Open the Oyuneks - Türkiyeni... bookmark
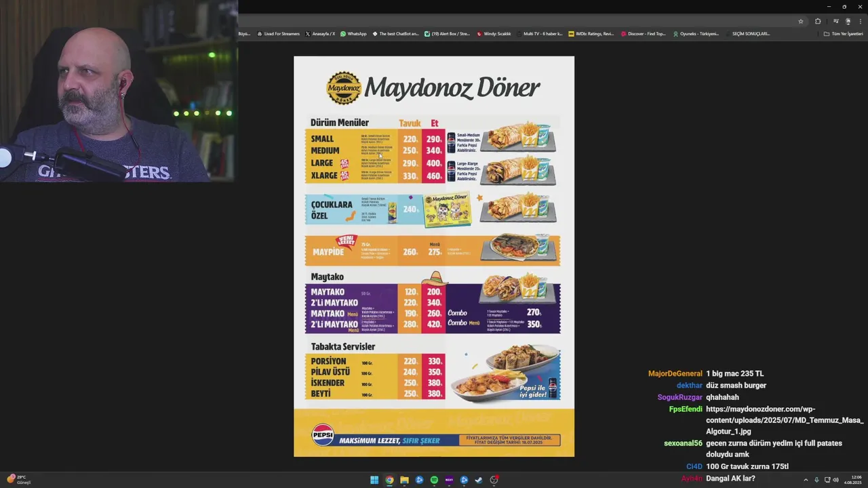 [695, 34]
